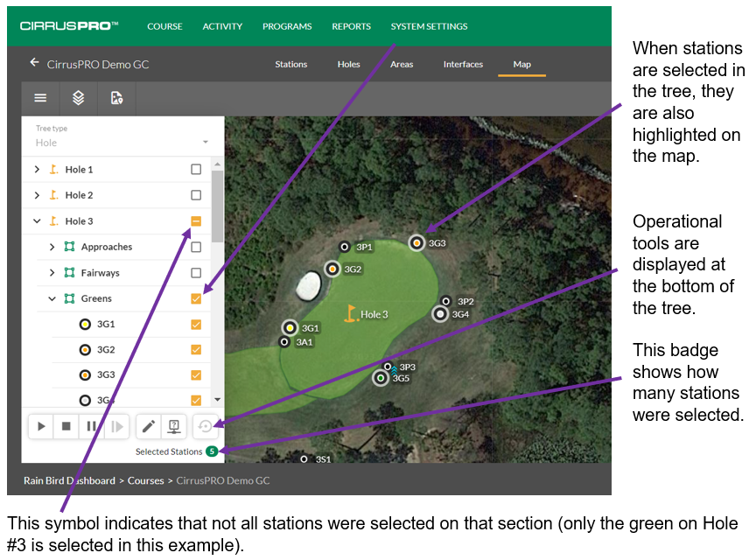Check the Approaches checkbox
This screenshot has width=749, height=560.
point(196,247)
